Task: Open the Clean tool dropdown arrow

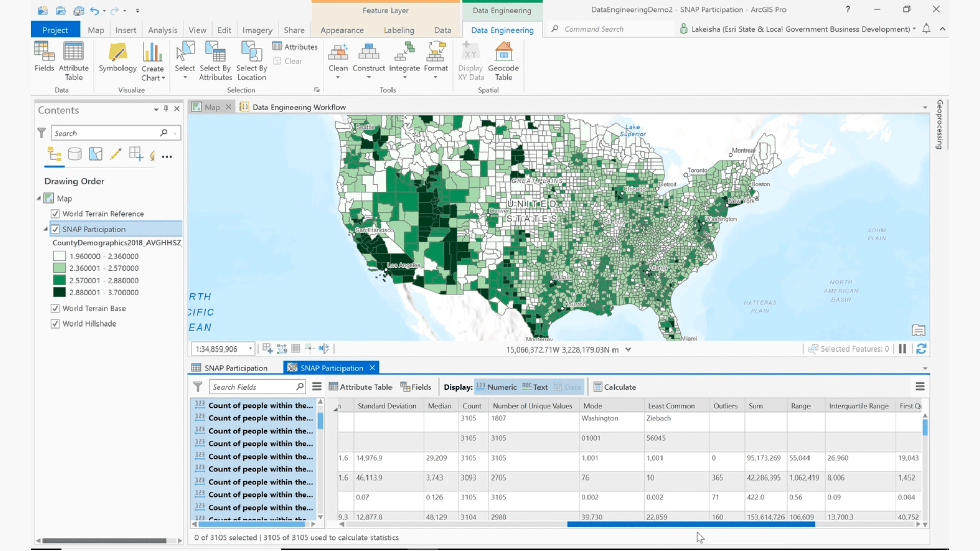Action: click(337, 77)
